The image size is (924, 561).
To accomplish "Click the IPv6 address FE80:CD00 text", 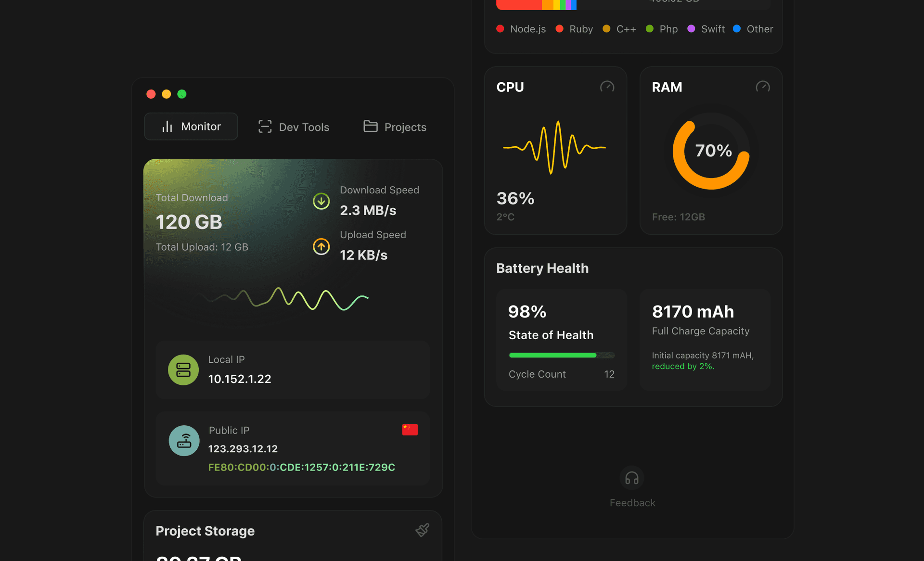I will pyautogui.click(x=301, y=467).
